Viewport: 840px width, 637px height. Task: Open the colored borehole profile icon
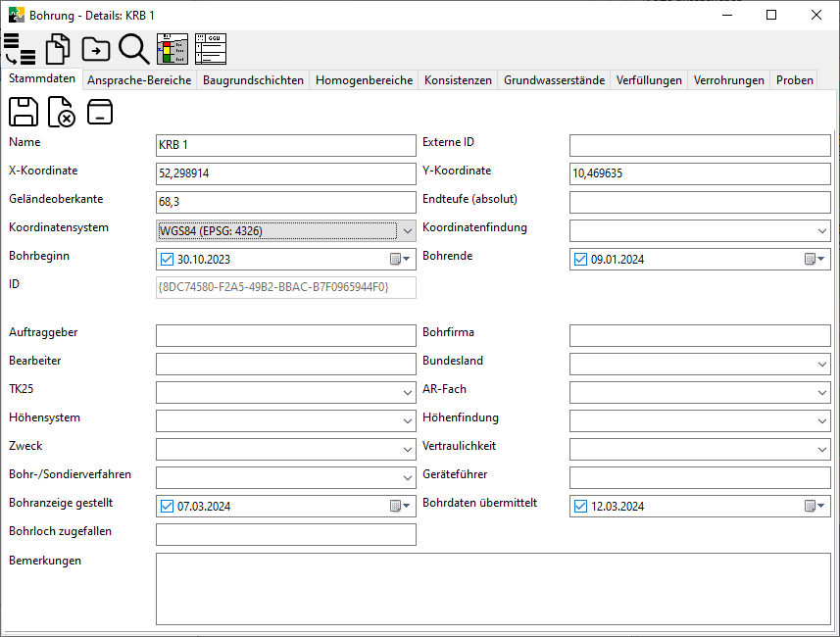(173, 49)
